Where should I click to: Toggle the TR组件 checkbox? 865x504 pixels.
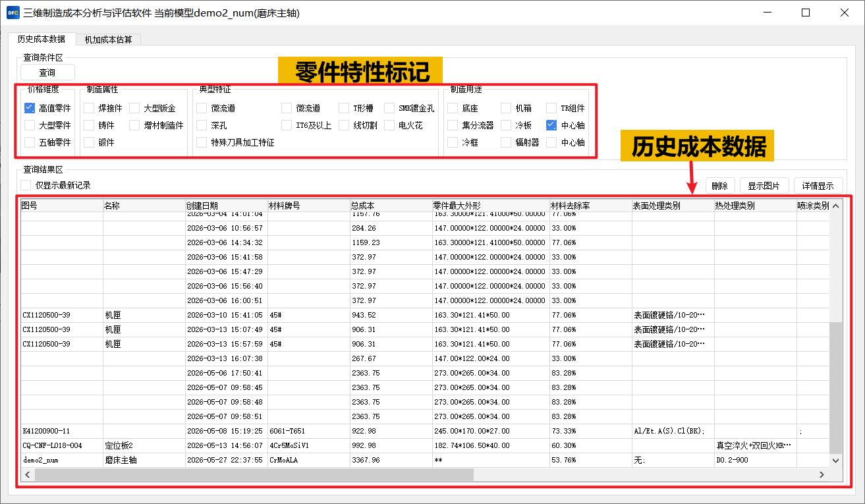tap(551, 108)
